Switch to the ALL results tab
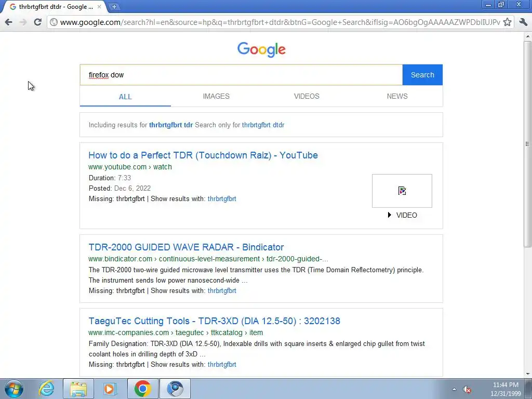 click(125, 97)
